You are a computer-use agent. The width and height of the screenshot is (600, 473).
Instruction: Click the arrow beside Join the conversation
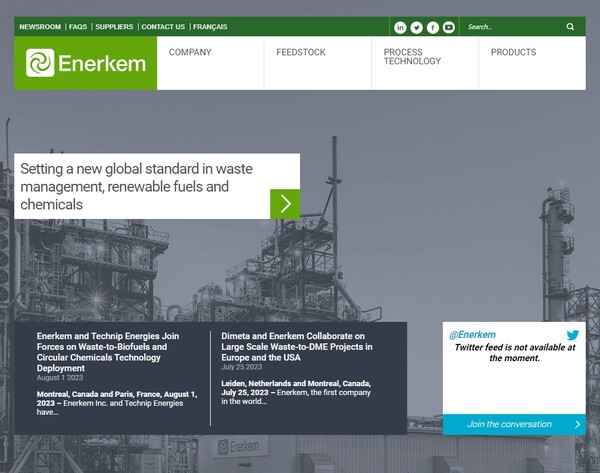(577, 424)
